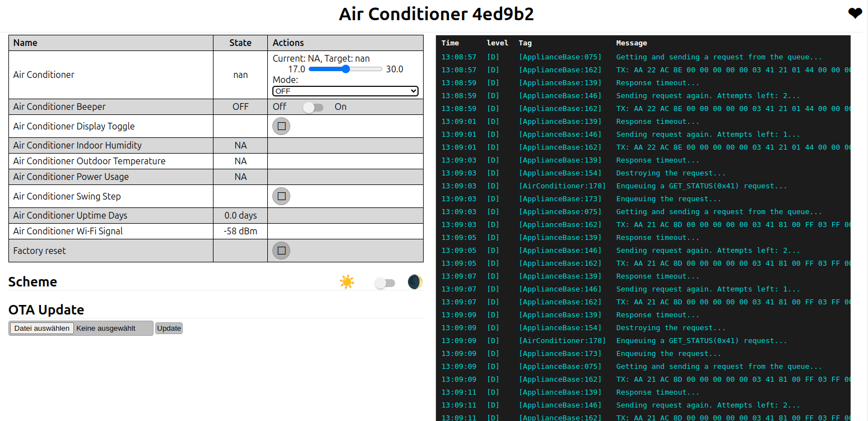Click the Air Conditioner Wi-Fi Signal label

[x=68, y=231]
